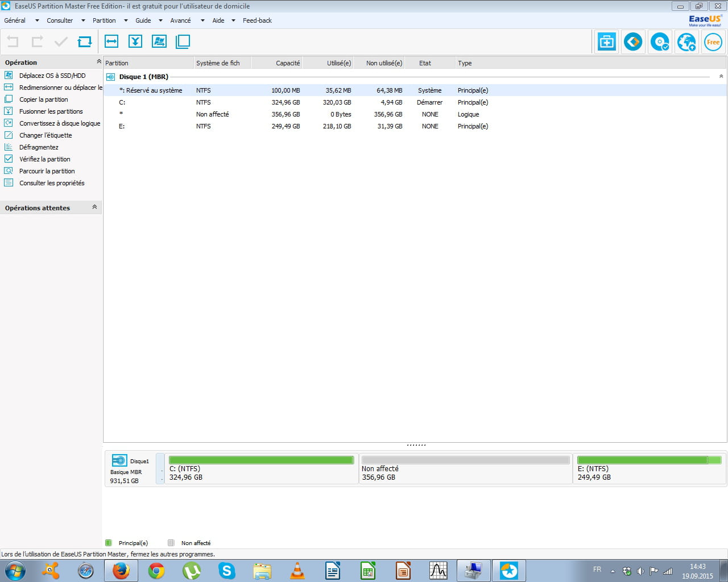
Task: Click the orange Free badge icon
Action: pos(713,42)
